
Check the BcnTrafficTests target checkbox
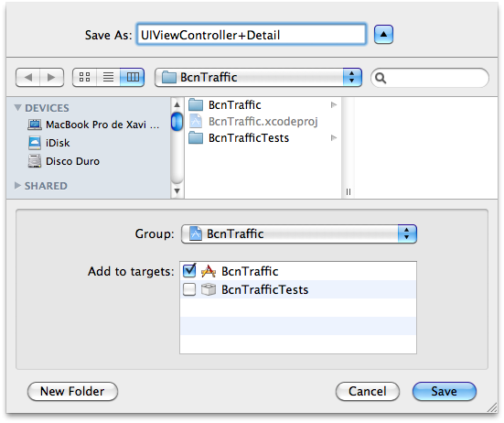[189, 289]
